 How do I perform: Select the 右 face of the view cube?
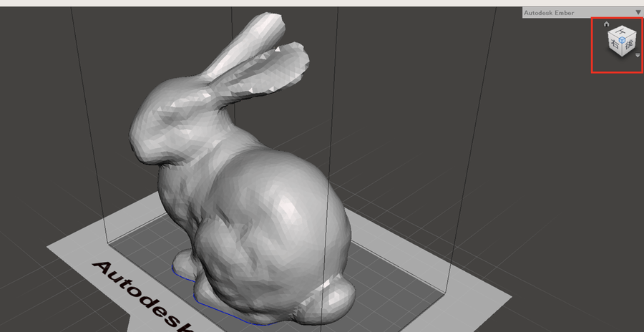click(x=615, y=44)
